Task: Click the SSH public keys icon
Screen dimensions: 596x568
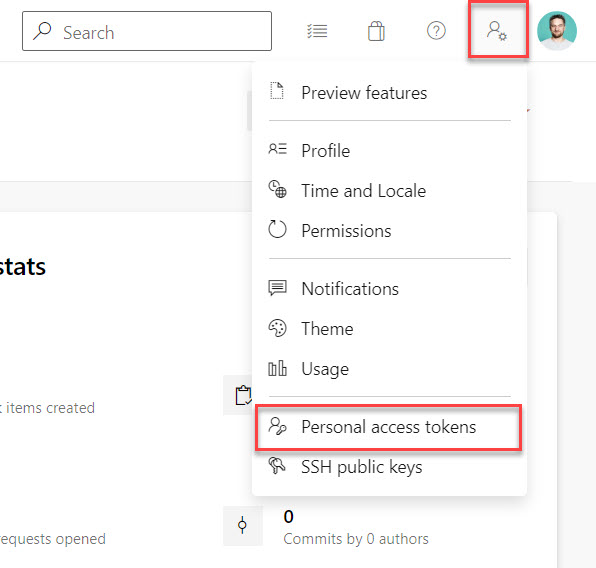Action: pos(277,465)
